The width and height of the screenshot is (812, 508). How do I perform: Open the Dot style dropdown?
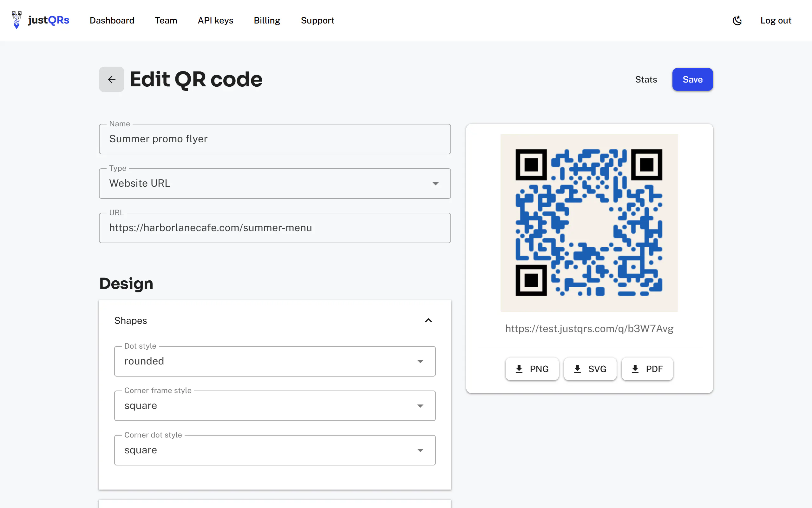[275, 361]
